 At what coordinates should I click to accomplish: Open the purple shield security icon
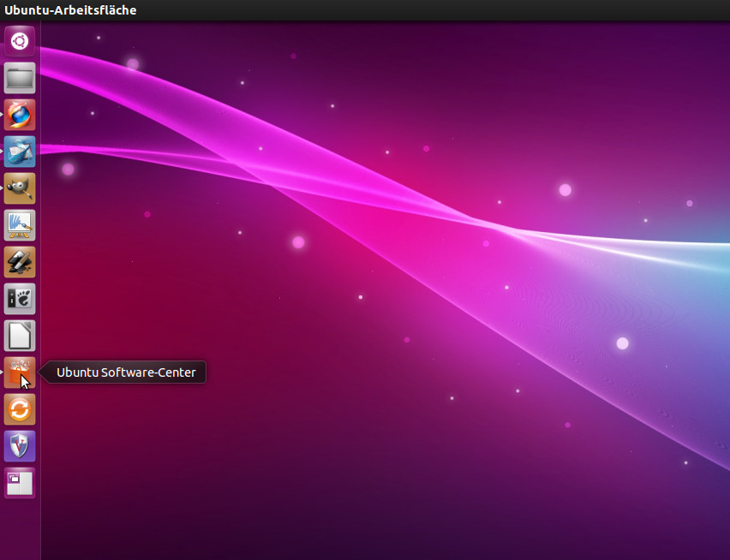pyautogui.click(x=20, y=446)
